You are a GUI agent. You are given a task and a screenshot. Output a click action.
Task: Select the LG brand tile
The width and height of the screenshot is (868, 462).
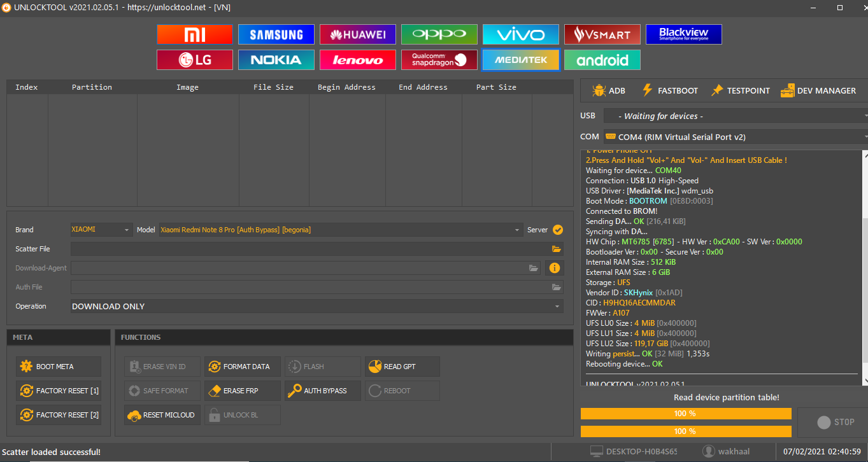pos(195,60)
